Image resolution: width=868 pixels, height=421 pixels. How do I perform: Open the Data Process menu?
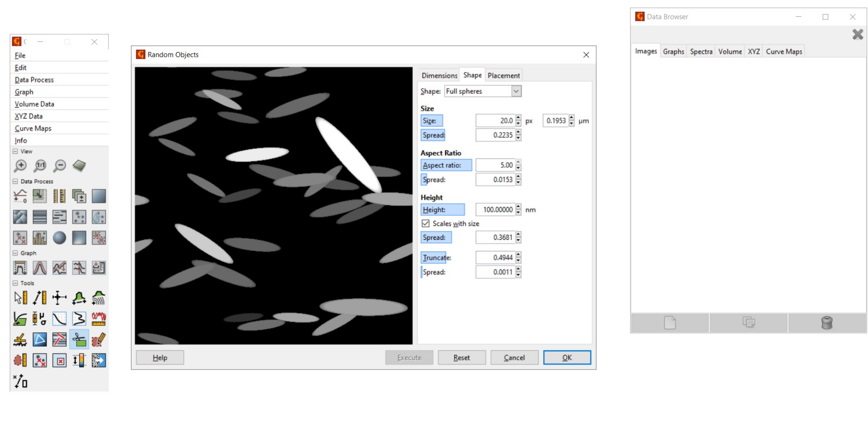[34, 79]
